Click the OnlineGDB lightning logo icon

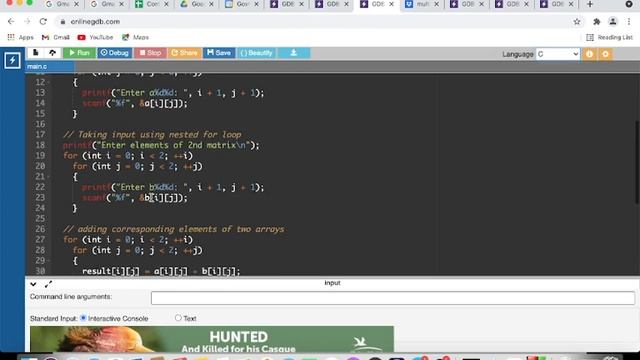(12, 60)
